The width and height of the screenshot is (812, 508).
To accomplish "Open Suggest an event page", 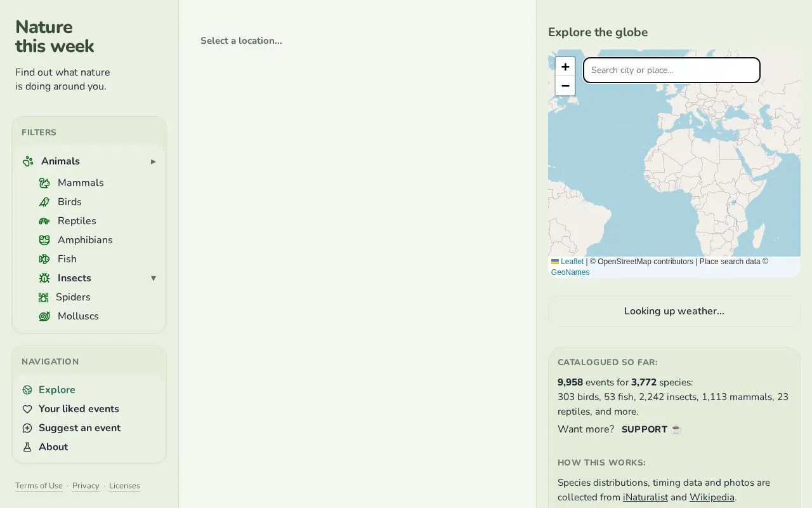I will point(79,428).
